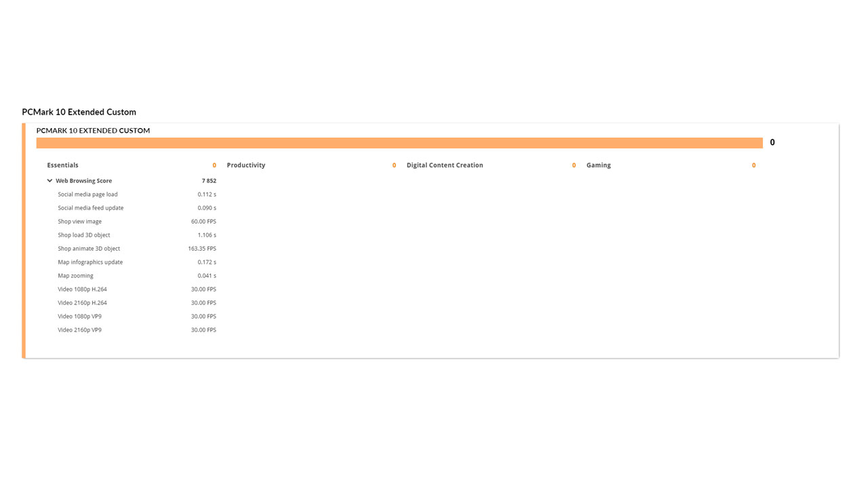The width and height of the screenshot is (868, 488).
Task: Click the Video 1080p VP9 FPS value
Action: point(203,317)
